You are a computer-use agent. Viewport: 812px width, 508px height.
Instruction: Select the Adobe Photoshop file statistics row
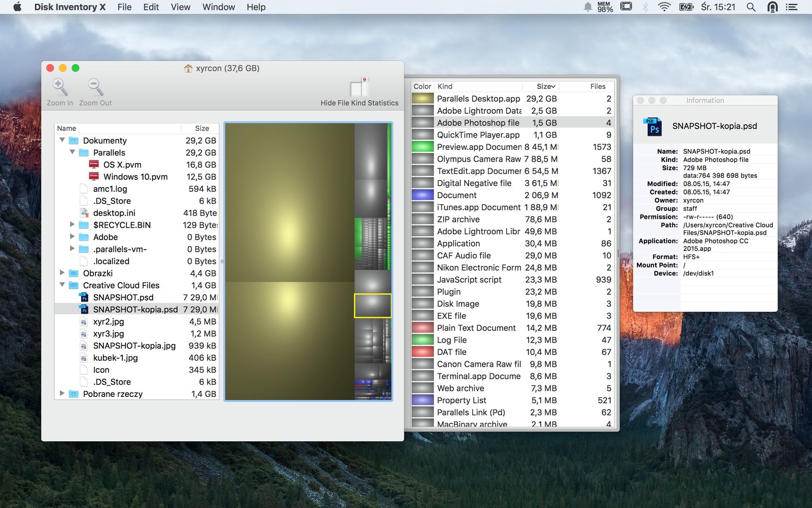(x=512, y=123)
